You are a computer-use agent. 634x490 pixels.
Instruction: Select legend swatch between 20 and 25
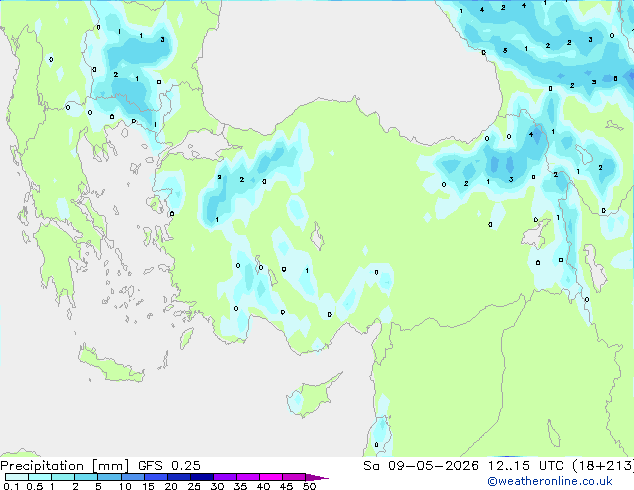click(x=179, y=477)
